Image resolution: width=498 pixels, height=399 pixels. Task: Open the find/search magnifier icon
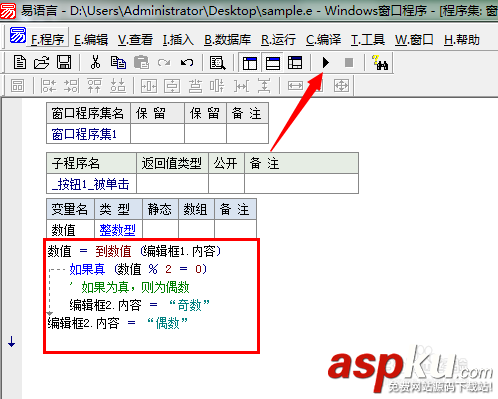pos(217,62)
